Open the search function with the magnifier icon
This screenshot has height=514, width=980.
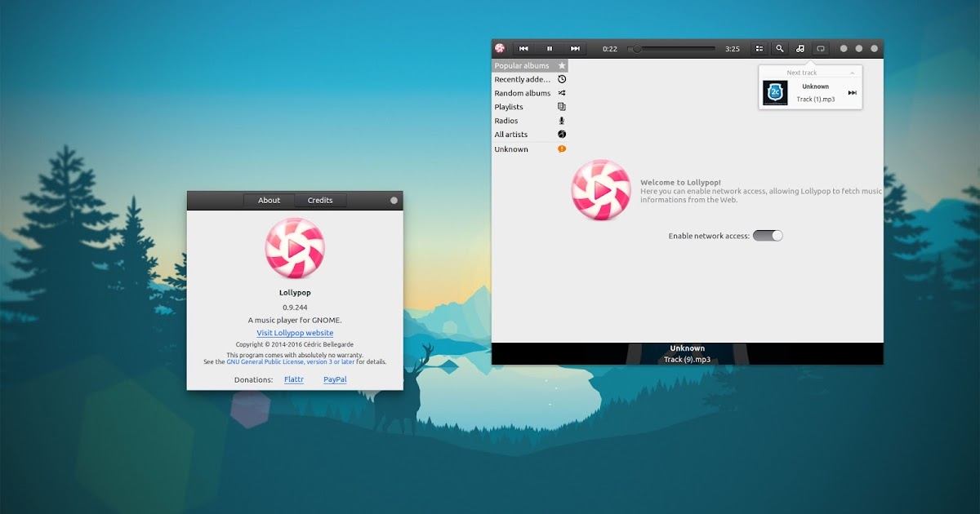point(780,48)
